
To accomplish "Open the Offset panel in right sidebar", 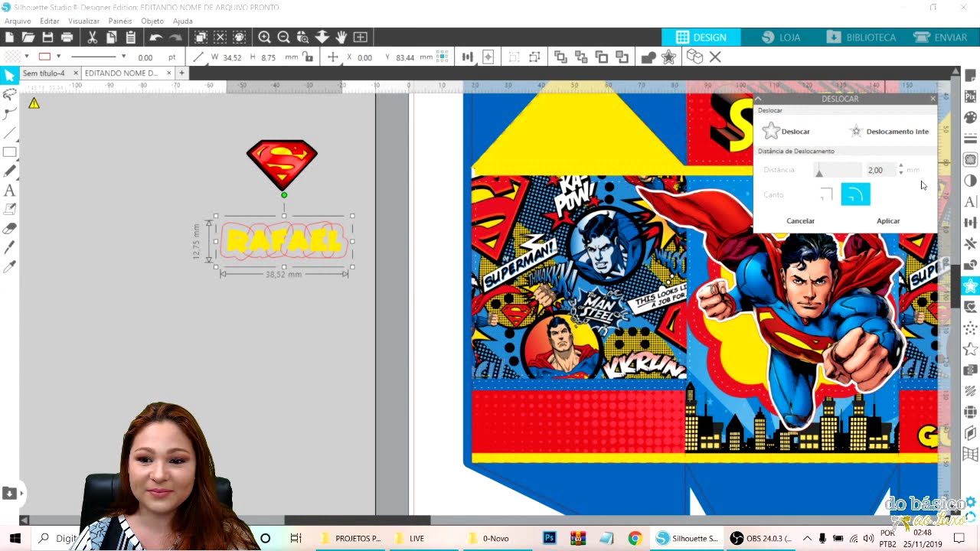I will [970, 285].
